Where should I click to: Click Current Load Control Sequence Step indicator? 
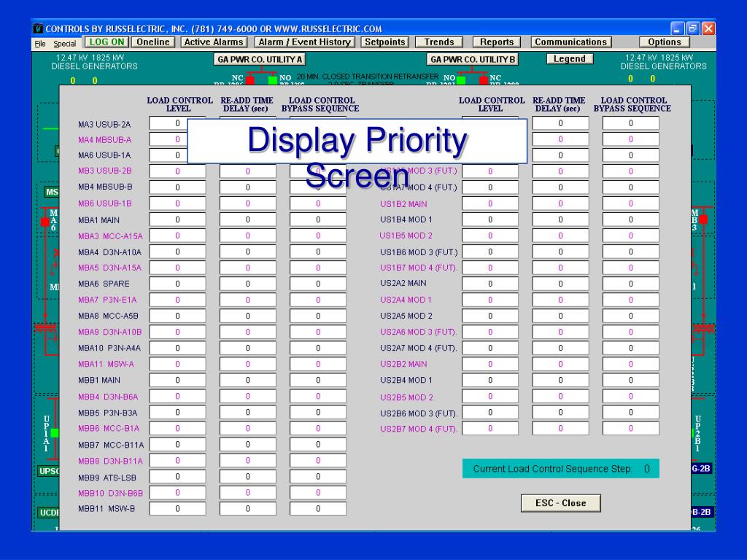(561, 469)
